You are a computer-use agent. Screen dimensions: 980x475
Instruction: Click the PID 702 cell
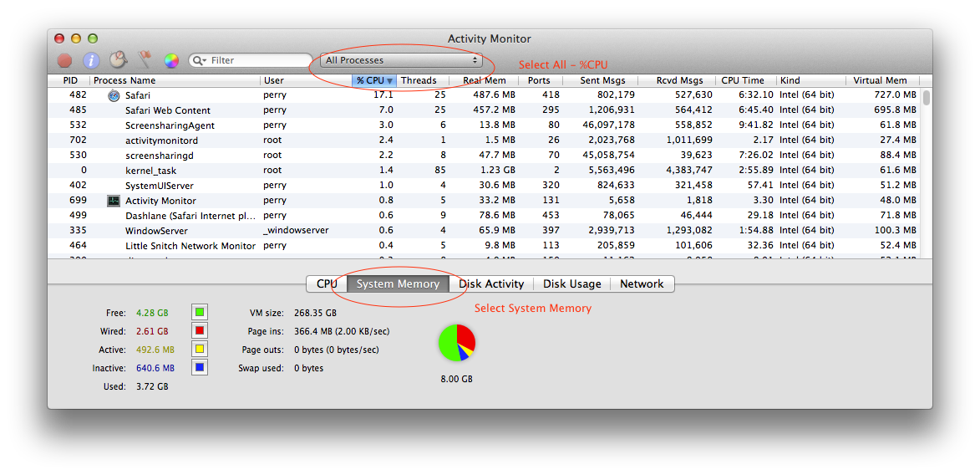coord(79,140)
